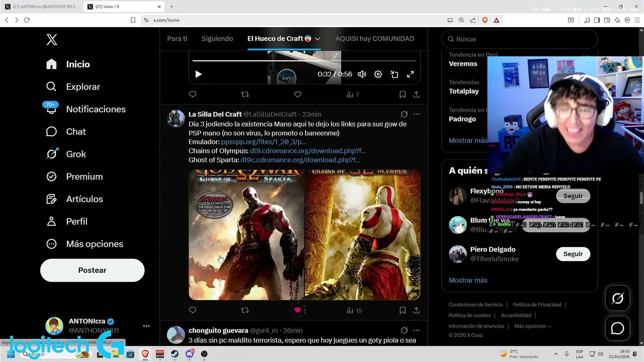Unlike La Silla Del Craft post
The width and height of the screenshot is (644, 362).
tap(298, 310)
